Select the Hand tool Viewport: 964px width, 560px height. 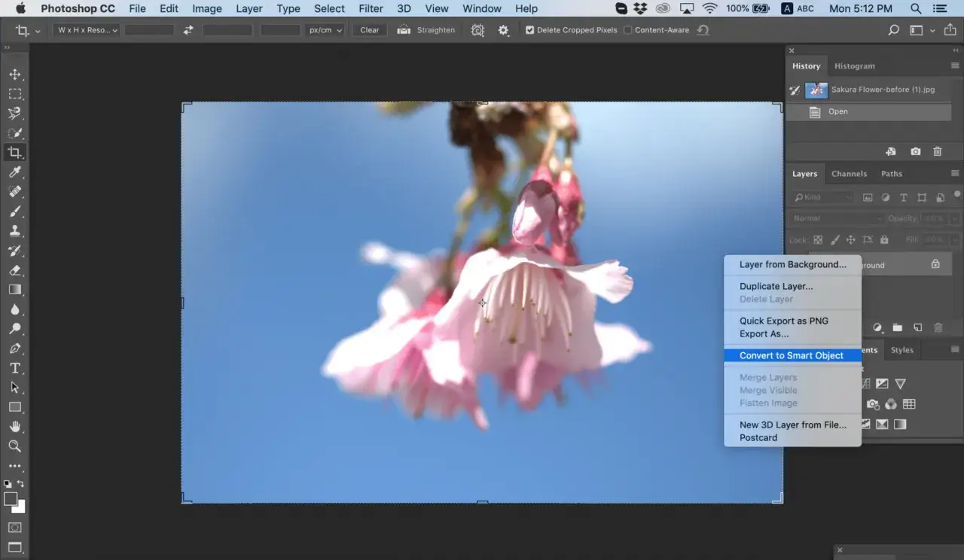pos(14,427)
